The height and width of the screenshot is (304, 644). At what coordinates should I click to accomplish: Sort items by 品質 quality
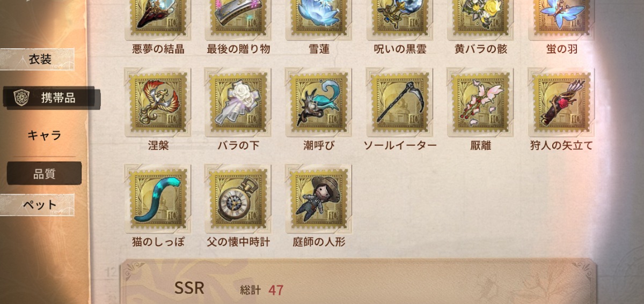click(x=44, y=174)
